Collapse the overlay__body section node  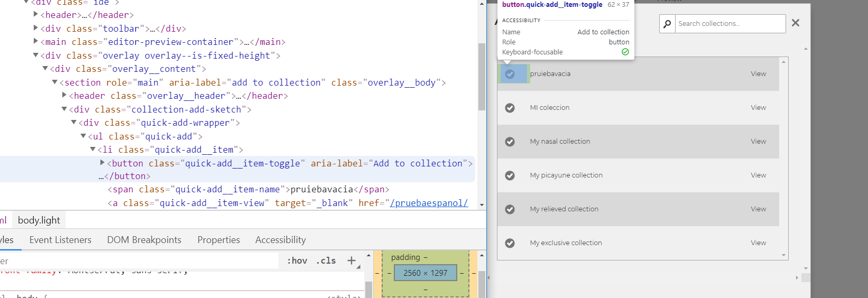click(54, 82)
